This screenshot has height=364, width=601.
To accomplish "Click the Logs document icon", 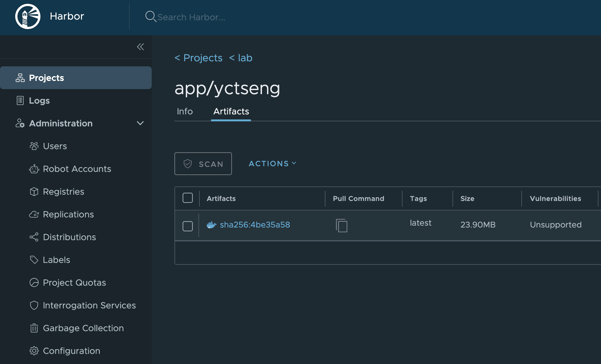I will coord(20,100).
